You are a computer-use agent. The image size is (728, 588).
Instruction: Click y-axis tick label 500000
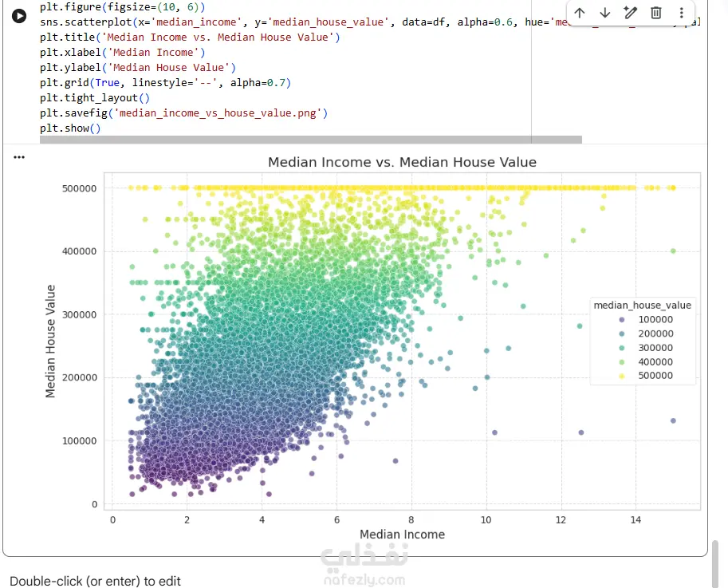pos(80,188)
